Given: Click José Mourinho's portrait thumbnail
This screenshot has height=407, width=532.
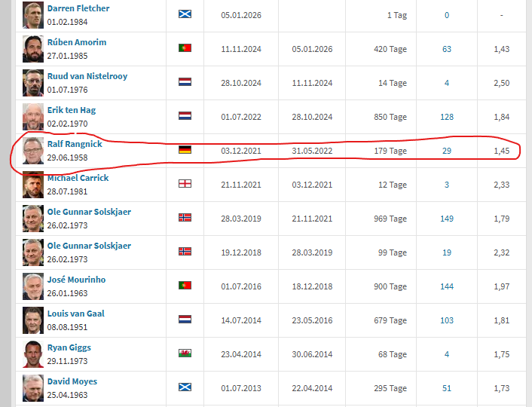Looking at the screenshot, I should coord(32,286).
